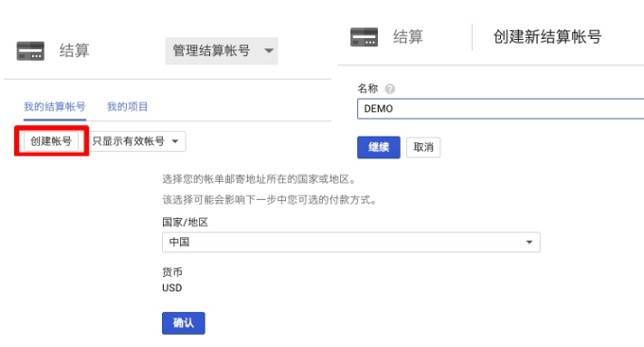
Task: Click the billing card icon beside 管理结算帐号
Action: 30,51
